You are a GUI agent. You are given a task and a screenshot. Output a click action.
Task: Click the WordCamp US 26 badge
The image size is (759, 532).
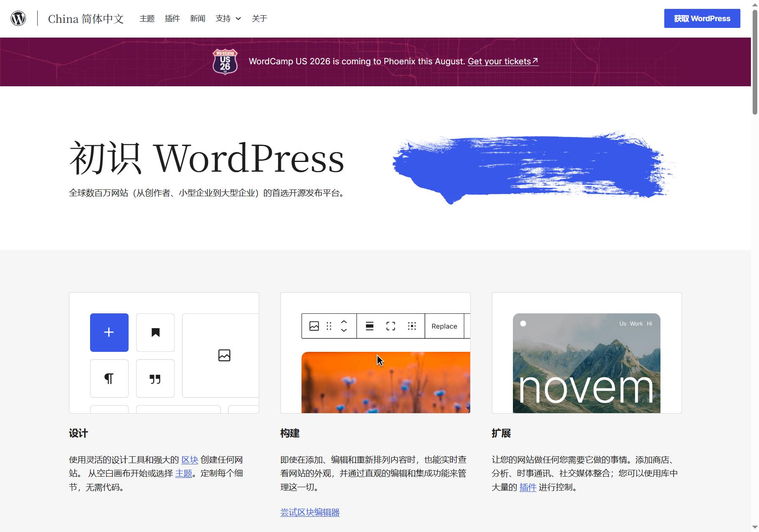point(225,62)
